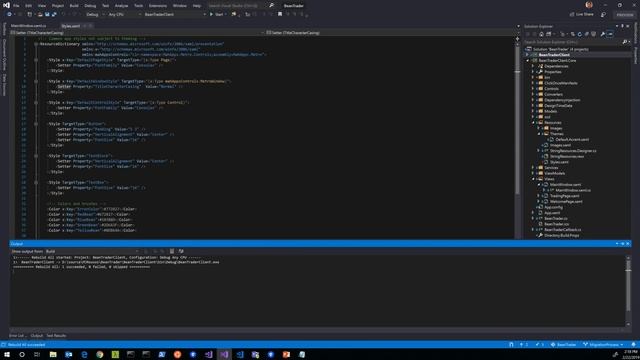Screen dimensions: 640x360
Task: Click the Refresh icon in Solution Explorer toolbar
Action: coord(580,34)
